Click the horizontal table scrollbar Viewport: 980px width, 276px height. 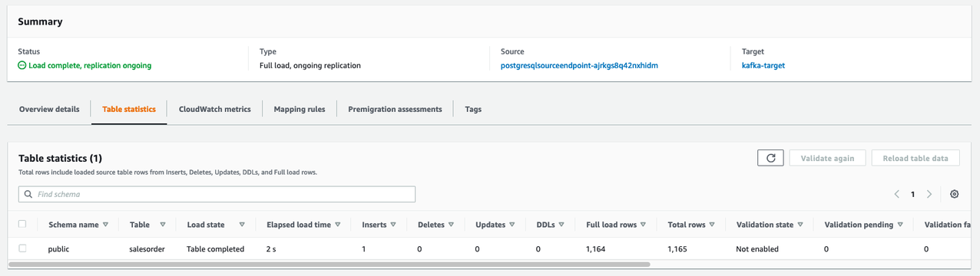point(329,264)
